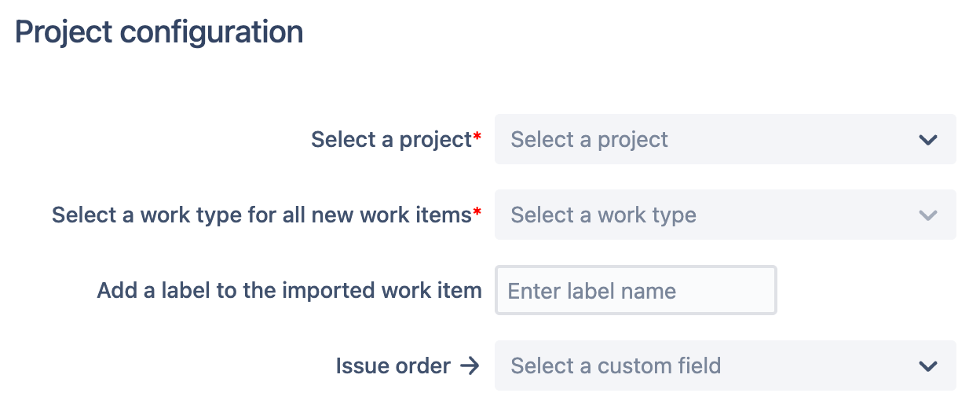Open the Select a project dropdown
980x415 pixels.
pos(724,140)
